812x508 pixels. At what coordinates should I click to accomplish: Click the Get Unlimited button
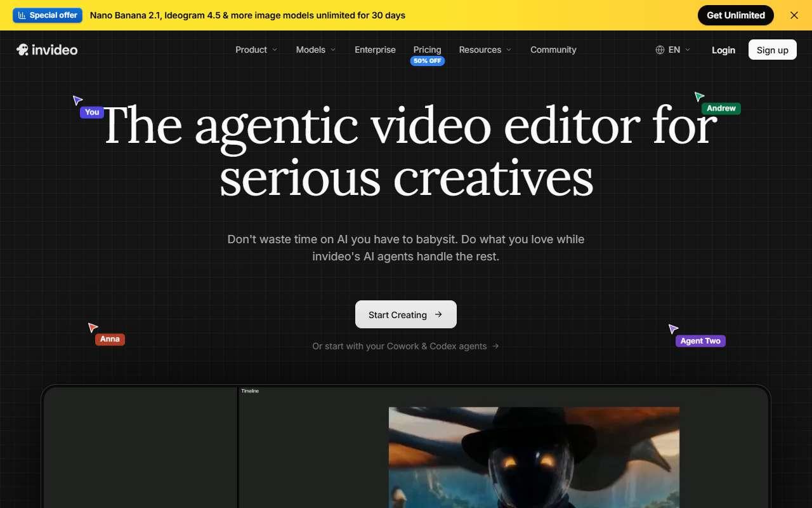[736, 15]
